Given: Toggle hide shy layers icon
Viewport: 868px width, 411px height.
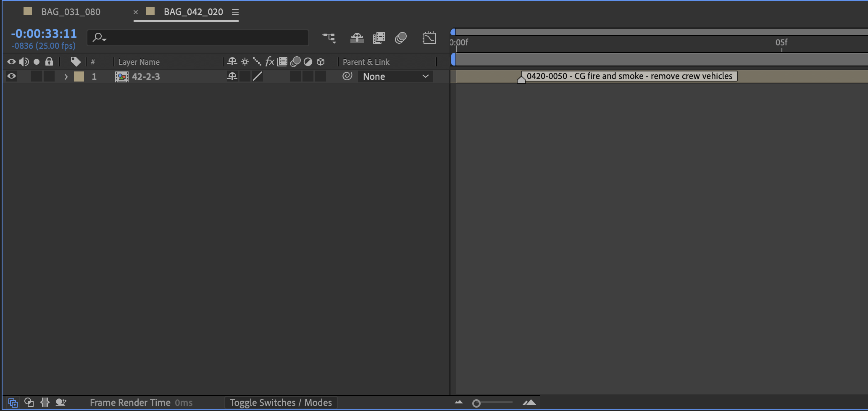Looking at the screenshot, I should coord(357,38).
